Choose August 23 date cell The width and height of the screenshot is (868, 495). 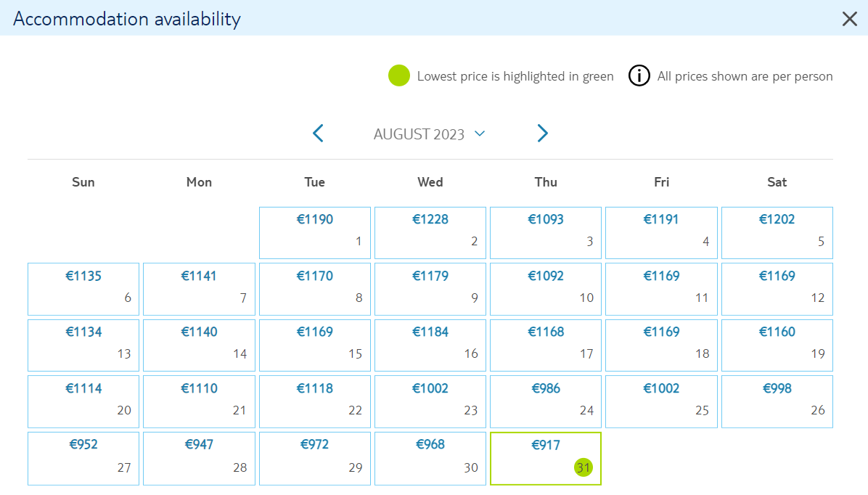click(430, 401)
